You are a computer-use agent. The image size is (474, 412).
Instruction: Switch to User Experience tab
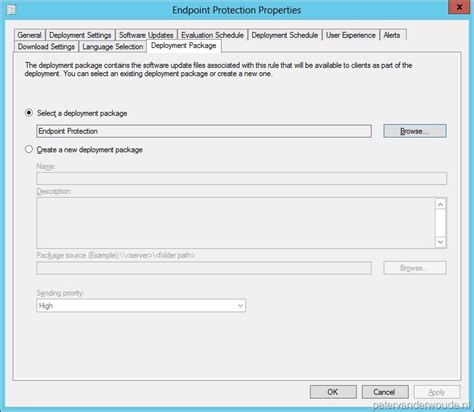pyautogui.click(x=351, y=35)
